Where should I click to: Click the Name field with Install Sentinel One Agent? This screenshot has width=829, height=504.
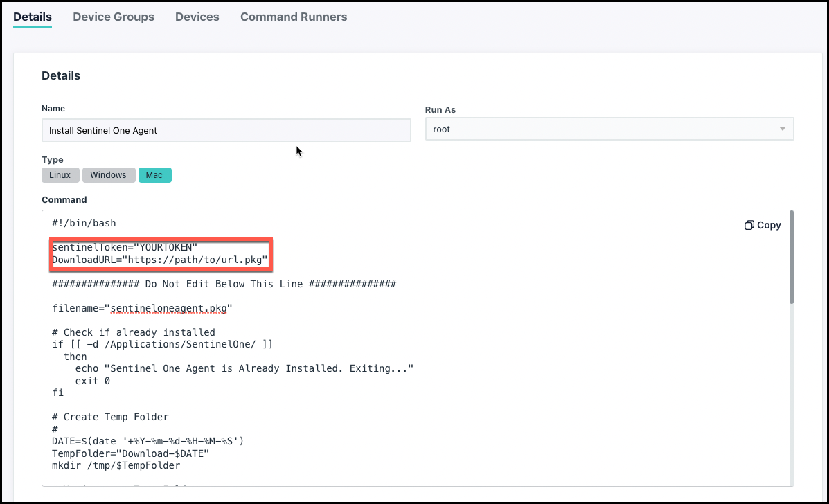(226, 130)
